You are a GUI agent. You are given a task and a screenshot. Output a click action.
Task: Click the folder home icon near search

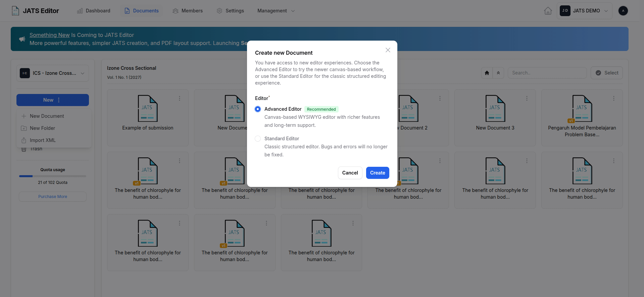(x=487, y=73)
